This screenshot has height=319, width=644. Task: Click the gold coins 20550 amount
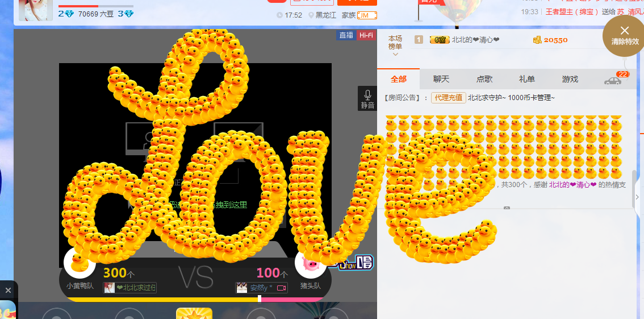point(550,40)
